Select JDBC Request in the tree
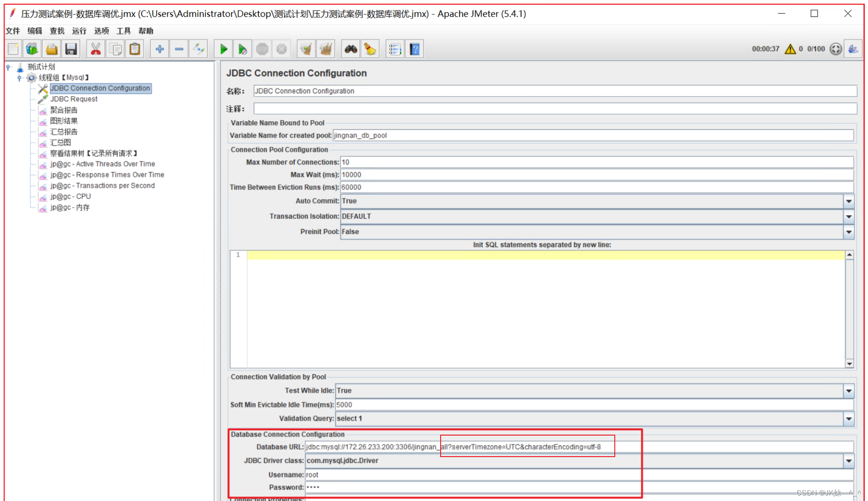 tap(74, 99)
